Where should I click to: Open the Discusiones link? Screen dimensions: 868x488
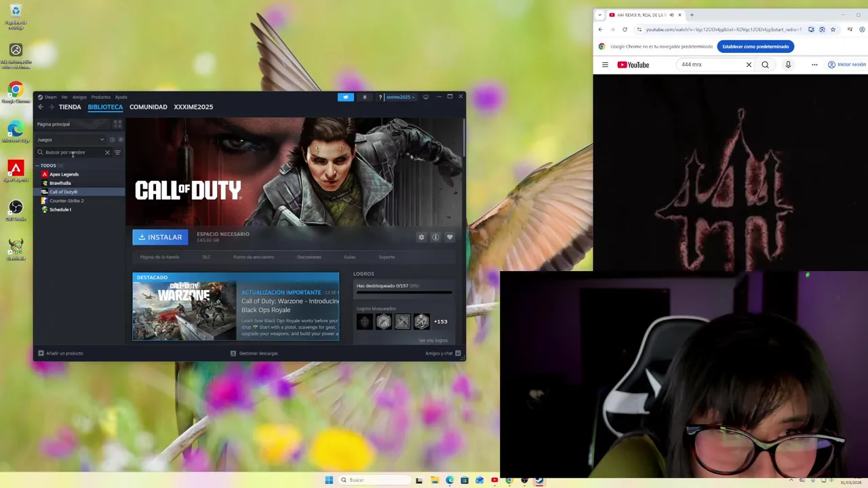coord(309,257)
